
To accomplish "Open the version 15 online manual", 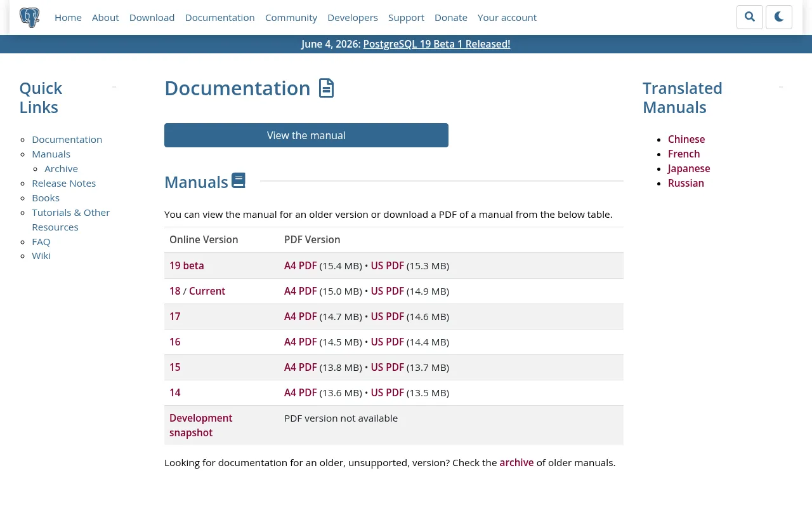I will click(175, 368).
